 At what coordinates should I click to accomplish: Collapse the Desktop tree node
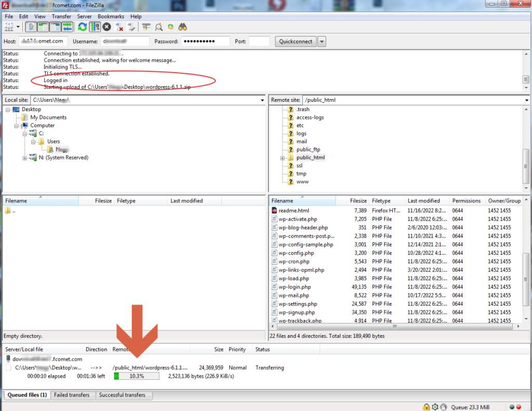7,109
